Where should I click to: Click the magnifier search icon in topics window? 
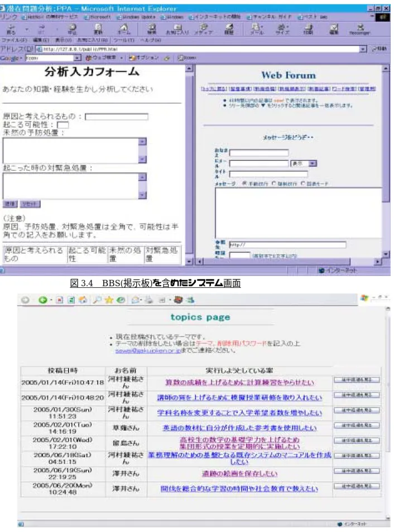tap(98, 300)
